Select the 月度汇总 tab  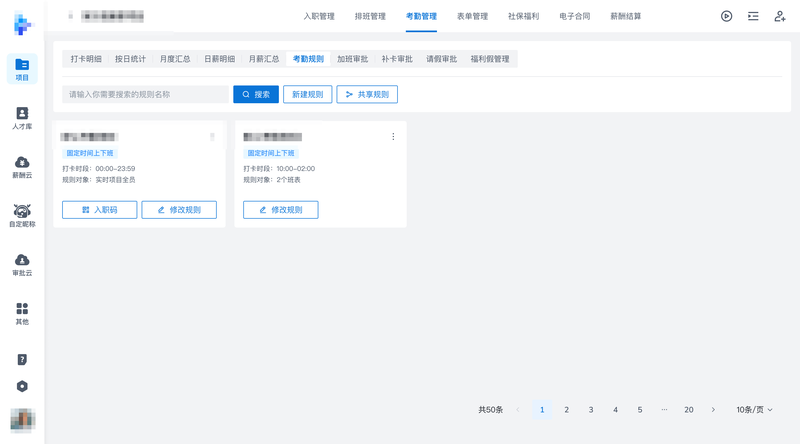click(x=175, y=59)
